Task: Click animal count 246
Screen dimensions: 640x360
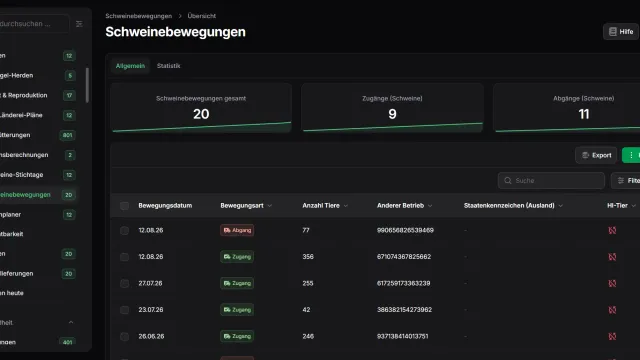Action: [x=308, y=336]
